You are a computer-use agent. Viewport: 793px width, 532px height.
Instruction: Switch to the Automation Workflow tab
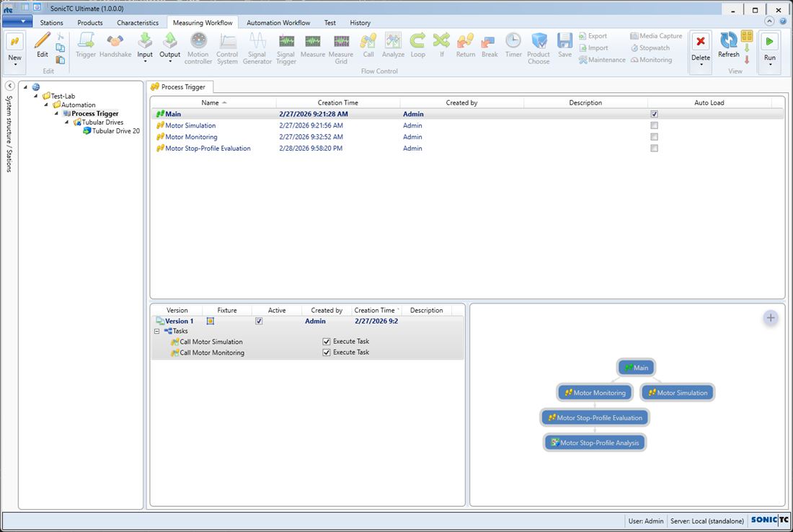click(x=279, y=23)
